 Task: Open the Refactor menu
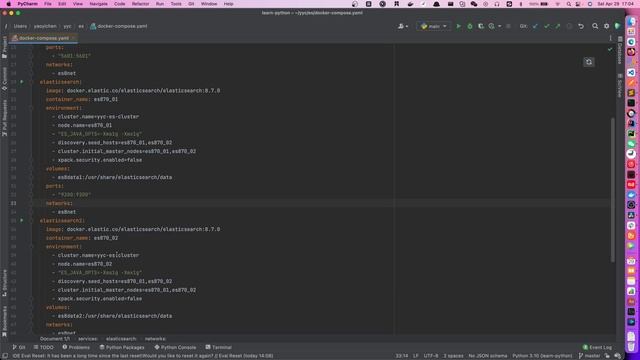[140, 4]
